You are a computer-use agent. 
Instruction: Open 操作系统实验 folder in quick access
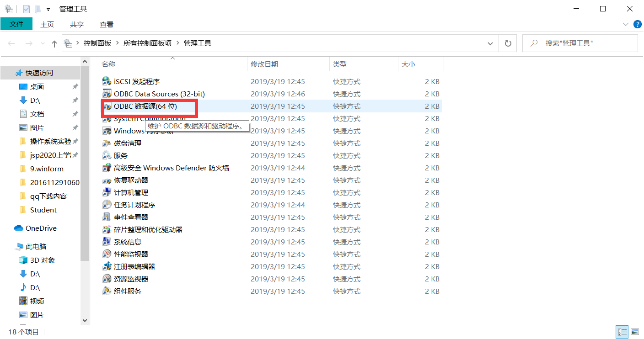tap(50, 141)
